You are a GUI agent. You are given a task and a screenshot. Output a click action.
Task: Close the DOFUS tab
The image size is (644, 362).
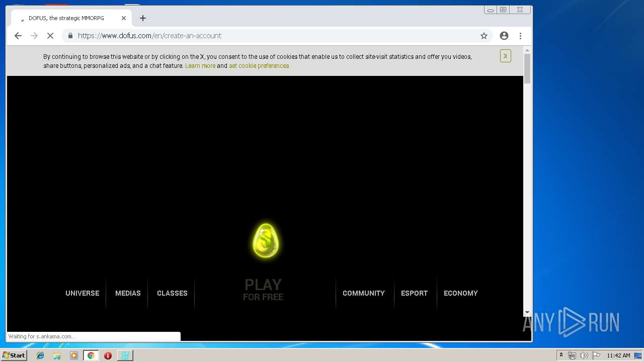pyautogui.click(x=124, y=18)
